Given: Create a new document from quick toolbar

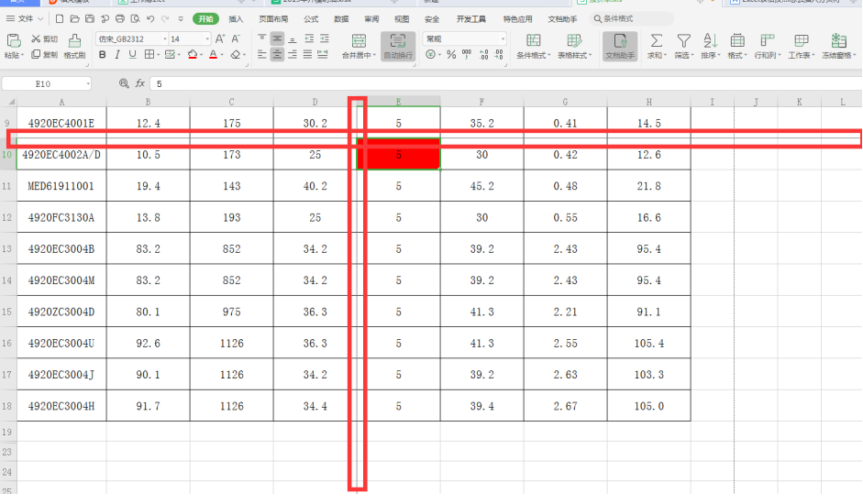Looking at the screenshot, I should pyautogui.click(x=60, y=18).
